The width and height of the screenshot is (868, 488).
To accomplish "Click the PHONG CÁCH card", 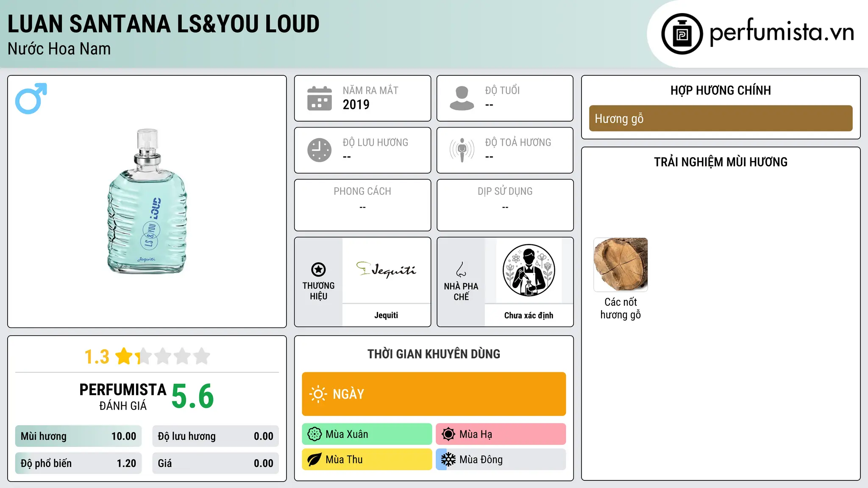I will point(362,205).
